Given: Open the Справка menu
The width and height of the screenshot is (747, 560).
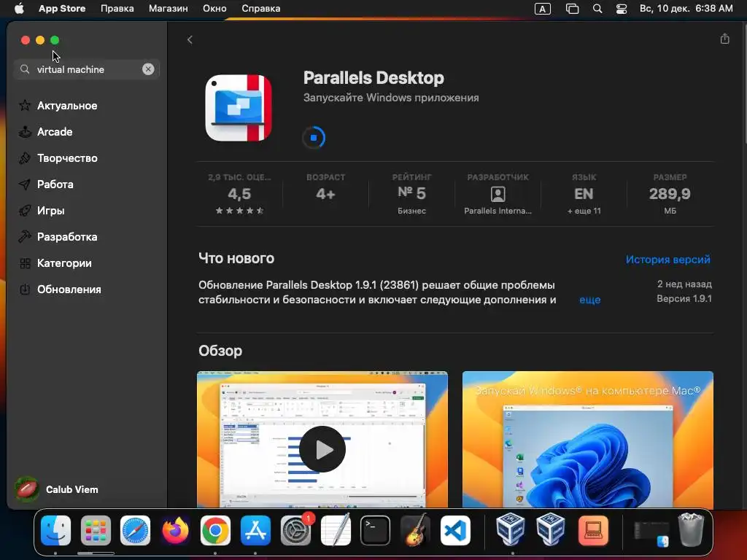Looking at the screenshot, I should 260,9.
